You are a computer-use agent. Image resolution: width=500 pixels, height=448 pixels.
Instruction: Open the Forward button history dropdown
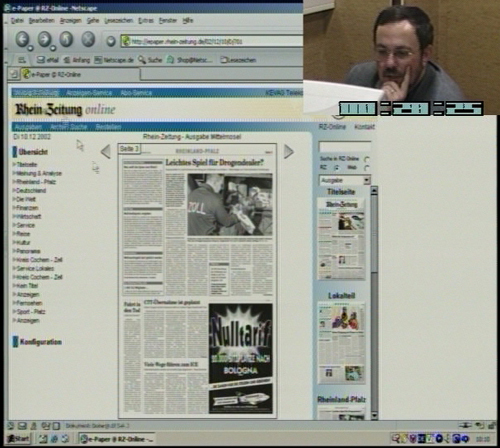coord(52,49)
